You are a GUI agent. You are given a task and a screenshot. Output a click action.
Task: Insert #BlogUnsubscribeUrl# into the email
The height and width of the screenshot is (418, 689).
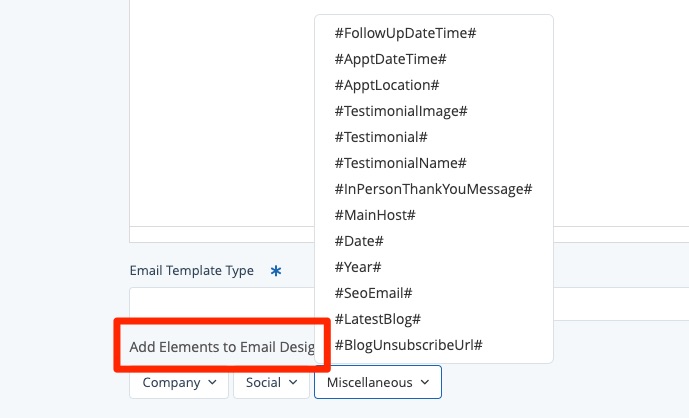point(409,345)
